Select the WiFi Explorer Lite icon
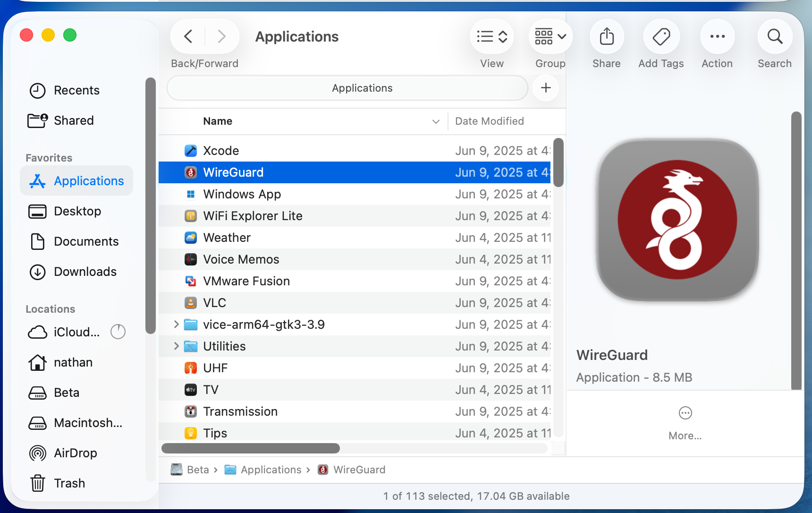This screenshot has height=513, width=812. [x=191, y=216]
